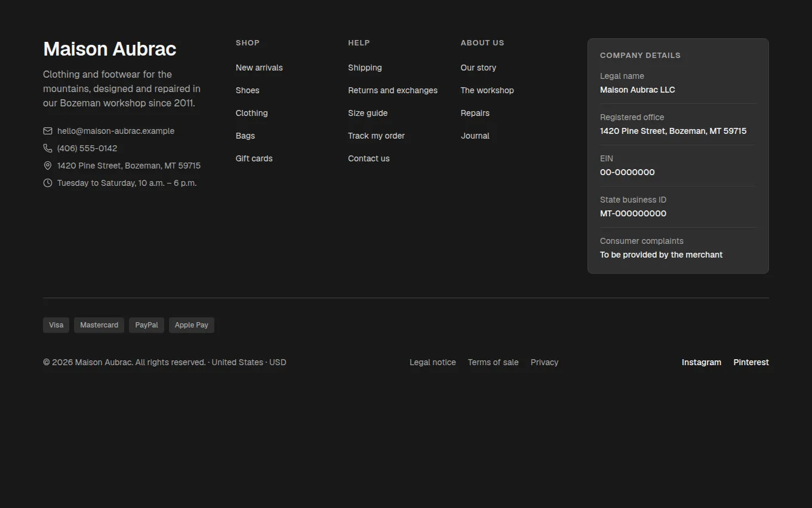
Task: Click the registered office address in Company Details
Action: point(673,131)
